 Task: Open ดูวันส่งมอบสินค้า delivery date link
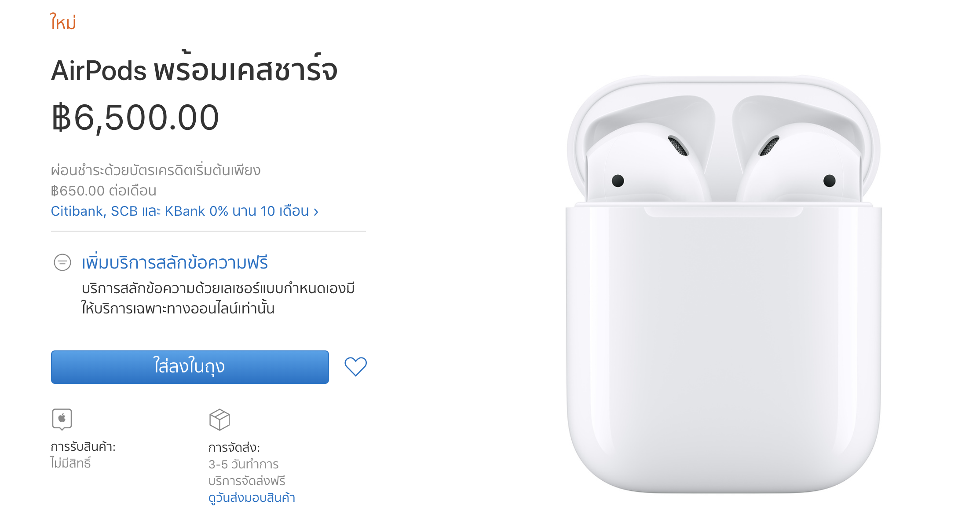pos(252,498)
